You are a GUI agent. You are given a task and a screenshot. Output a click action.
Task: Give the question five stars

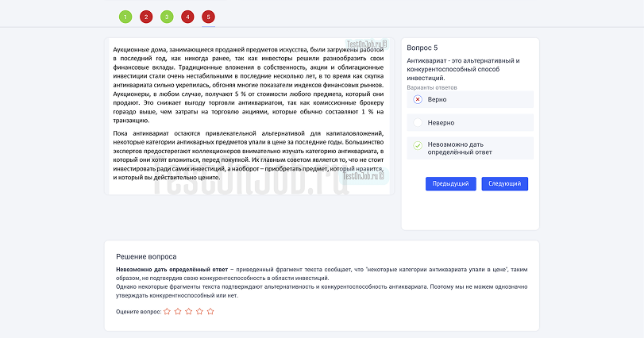pos(210,312)
